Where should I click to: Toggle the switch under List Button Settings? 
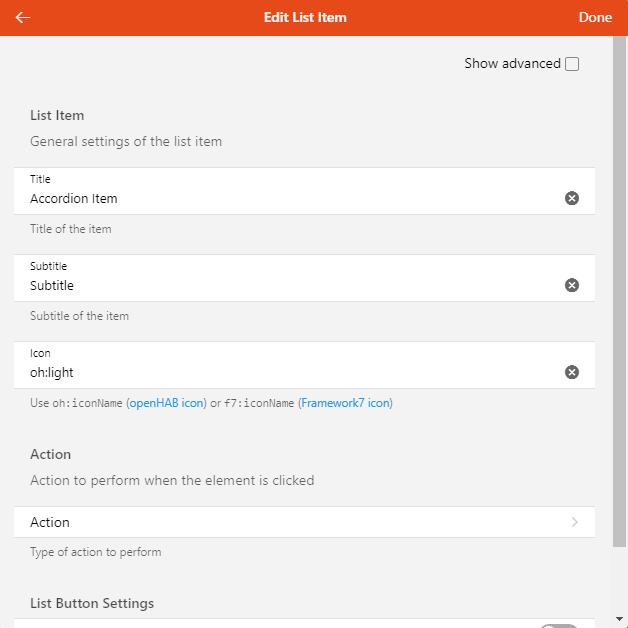click(559, 626)
